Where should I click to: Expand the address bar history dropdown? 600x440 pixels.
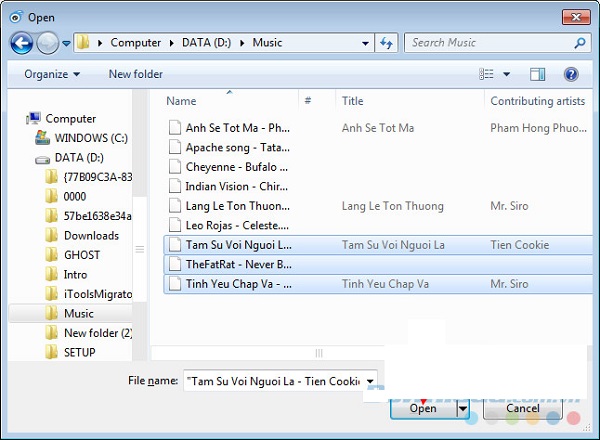click(x=365, y=43)
